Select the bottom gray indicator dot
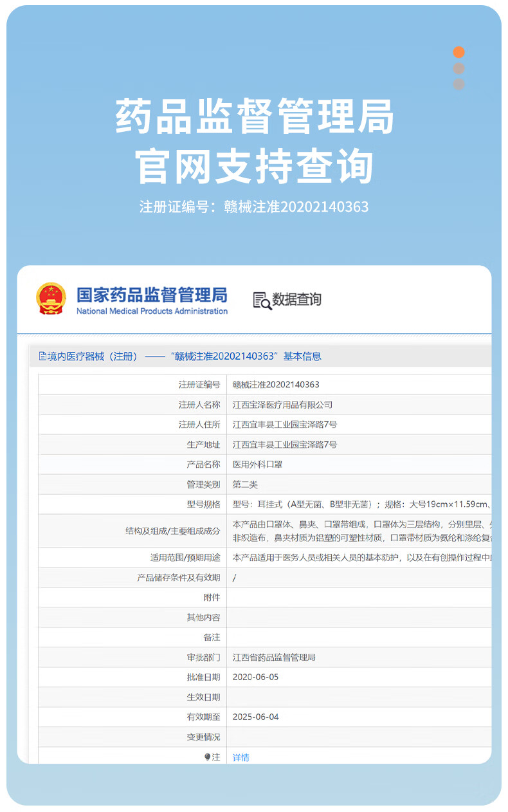This screenshot has height=812, width=508. 458,84
